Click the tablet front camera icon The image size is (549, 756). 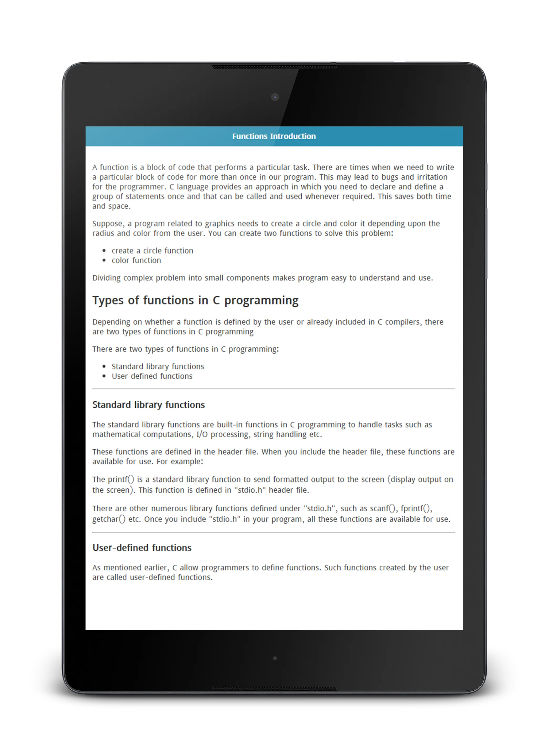click(274, 96)
